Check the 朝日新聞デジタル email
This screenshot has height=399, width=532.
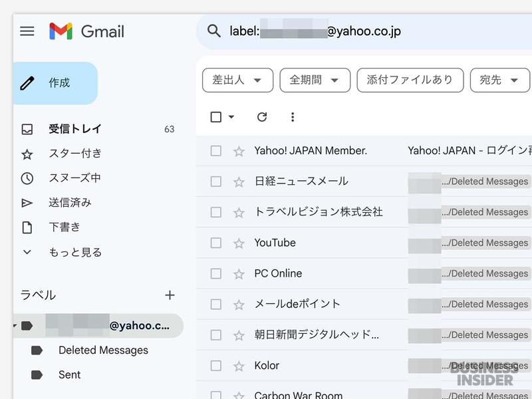coord(215,335)
